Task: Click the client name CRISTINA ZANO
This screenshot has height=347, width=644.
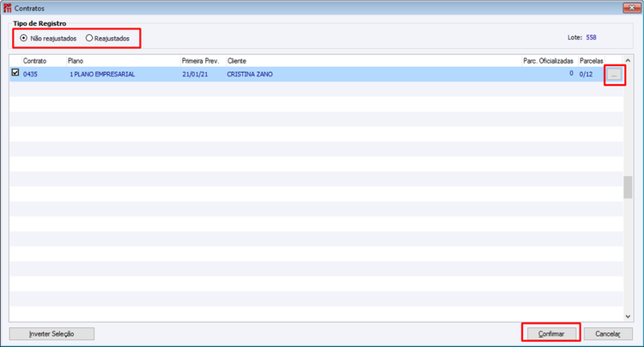Action: point(250,75)
